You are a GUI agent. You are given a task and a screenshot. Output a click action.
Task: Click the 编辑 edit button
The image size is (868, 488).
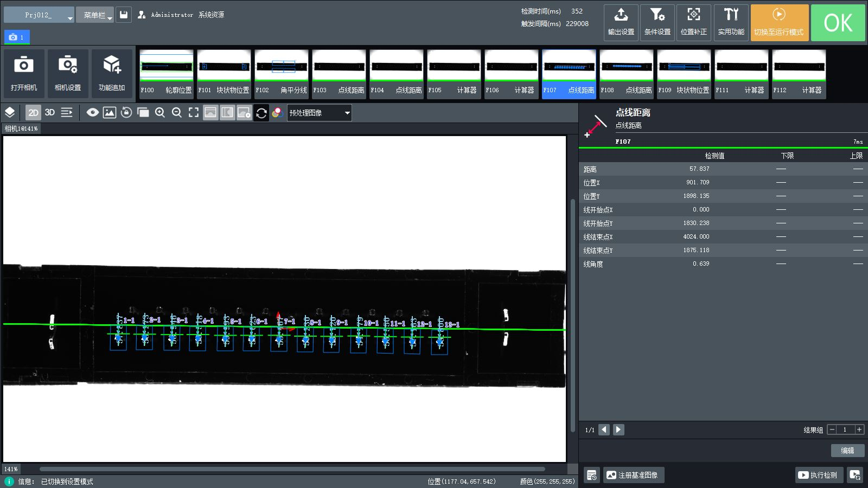point(847,451)
